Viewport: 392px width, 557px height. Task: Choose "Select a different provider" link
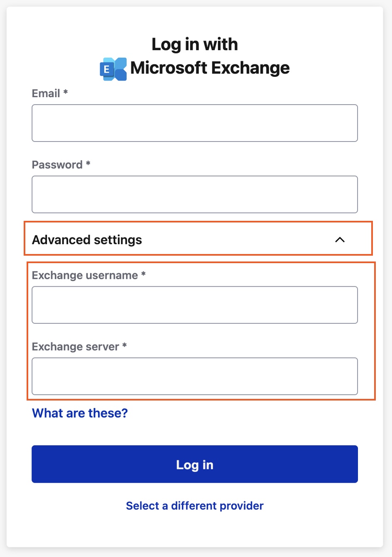[x=195, y=506]
